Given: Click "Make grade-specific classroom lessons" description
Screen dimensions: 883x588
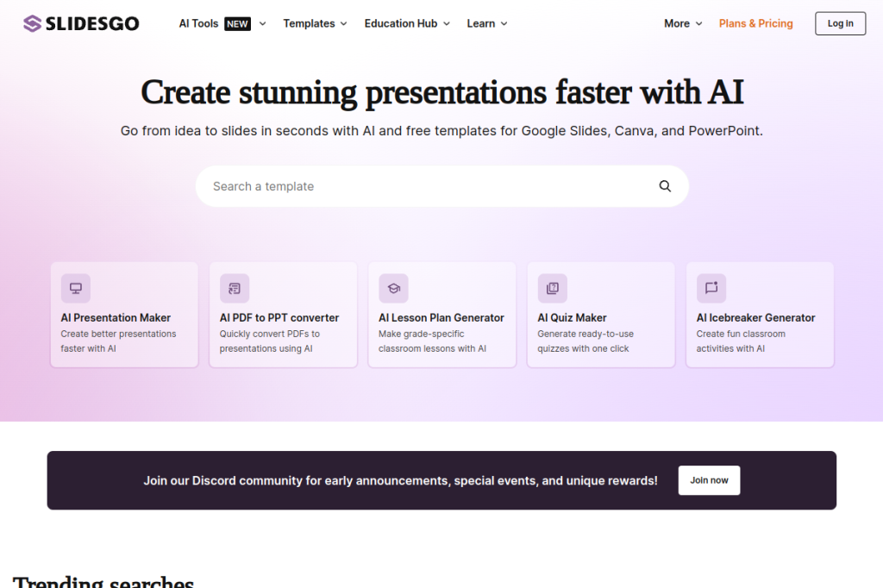Looking at the screenshot, I should (433, 341).
